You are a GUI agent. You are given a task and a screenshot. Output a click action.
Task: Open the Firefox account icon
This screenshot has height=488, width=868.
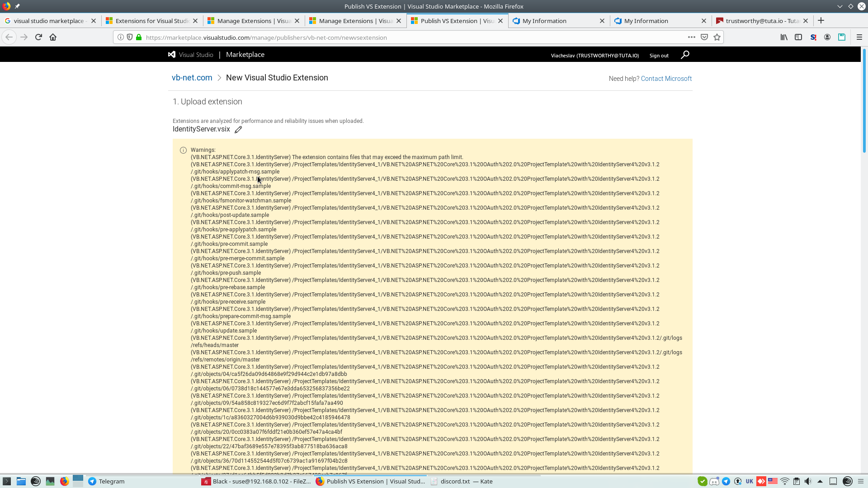click(x=827, y=37)
